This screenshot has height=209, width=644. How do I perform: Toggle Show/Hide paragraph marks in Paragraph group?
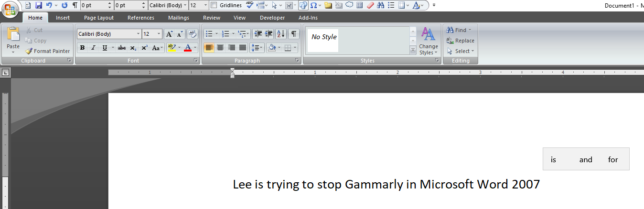(x=294, y=34)
